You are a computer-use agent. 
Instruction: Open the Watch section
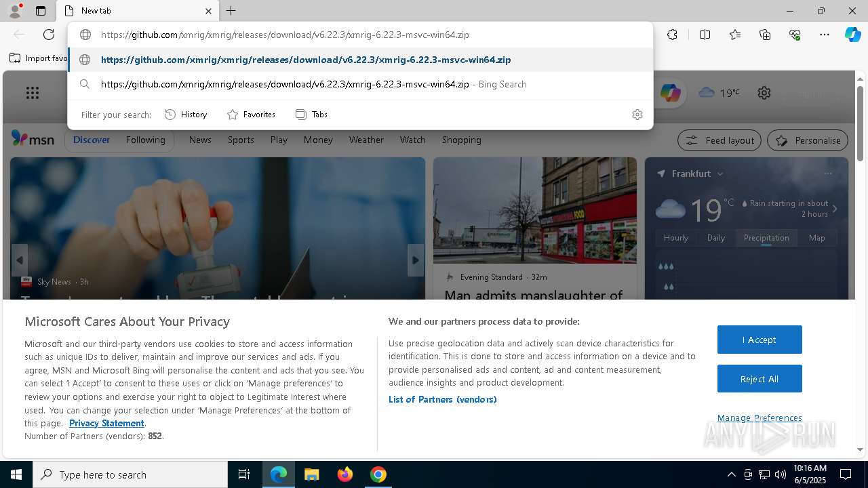[412, 140]
